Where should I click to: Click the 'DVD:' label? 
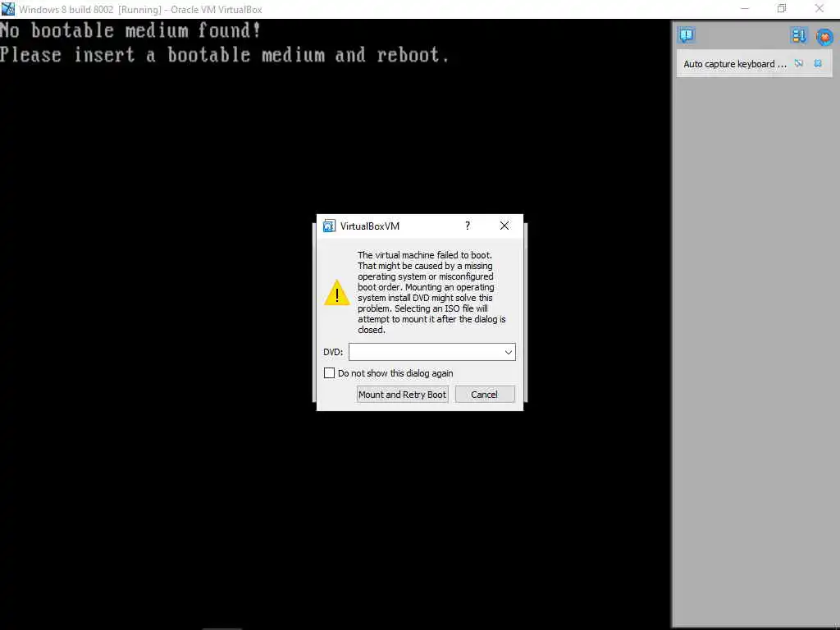pyautogui.click(x=333, y=352)
